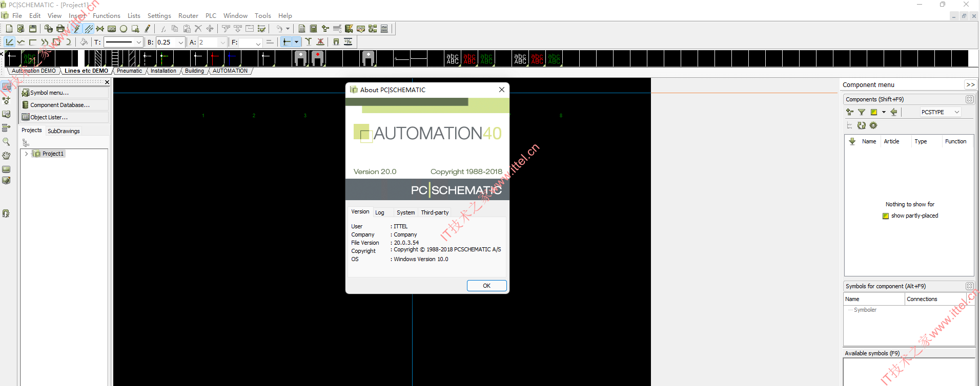Switch to the SubDrawings tab
The image size is (980, 386).
click(64, 131)
